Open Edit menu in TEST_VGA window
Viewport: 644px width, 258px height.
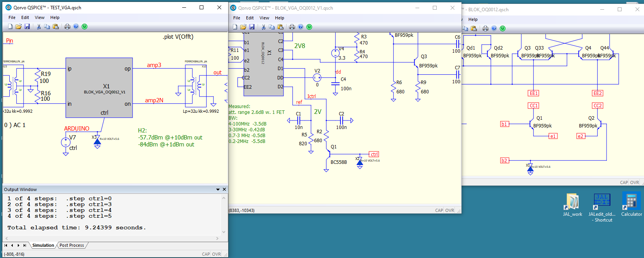pyautogui.click(x=25, y=17)
